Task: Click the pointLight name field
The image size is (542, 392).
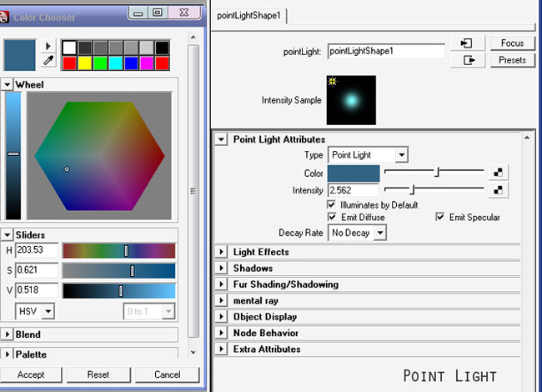Action: tap(386, 51)
